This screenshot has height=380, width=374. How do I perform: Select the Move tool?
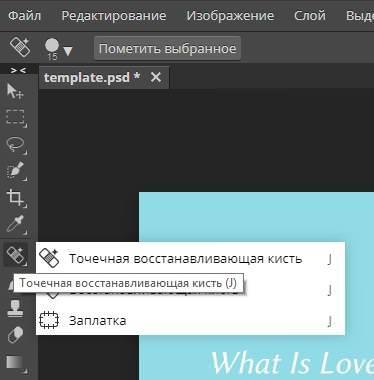point(15,91)
